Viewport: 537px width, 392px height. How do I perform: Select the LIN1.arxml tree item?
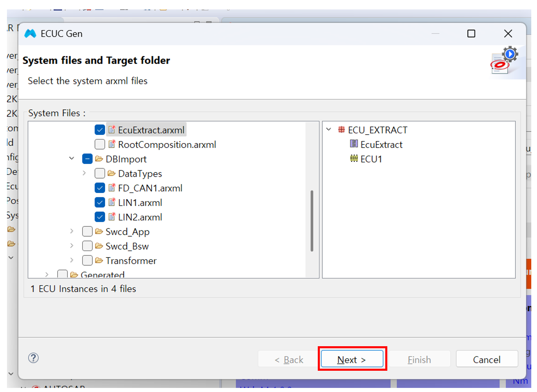pos(140,203)
